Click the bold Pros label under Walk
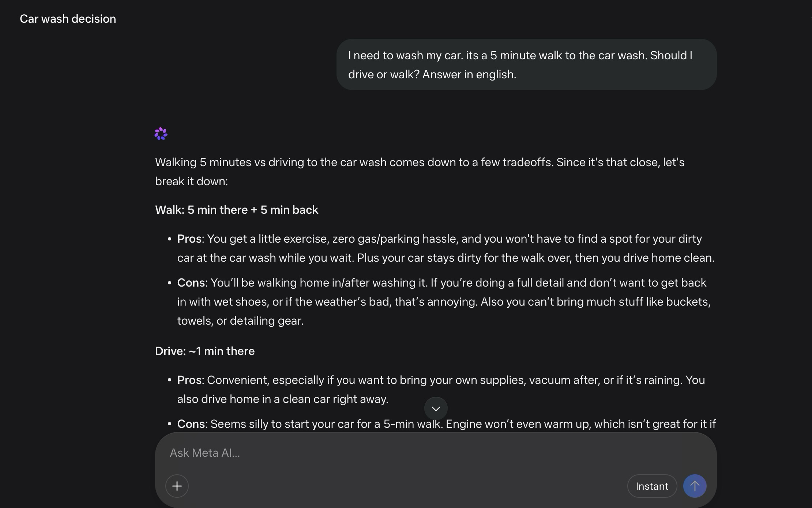The image size is (812, 508). point(189,239)
